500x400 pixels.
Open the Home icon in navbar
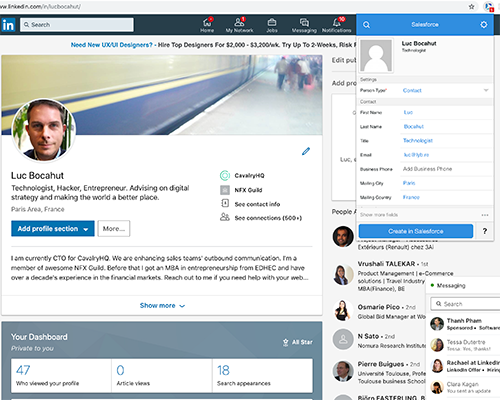207,23
